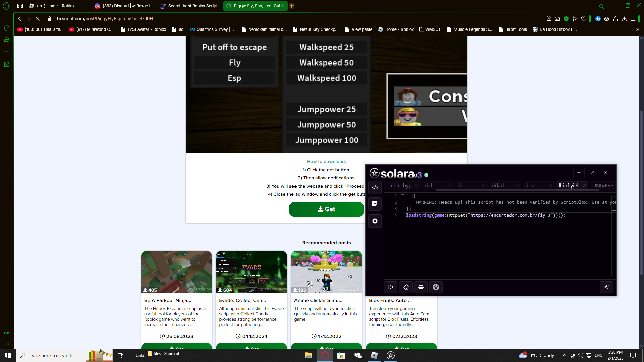
Task: Clear editor using the eraser icon
Action: click(x=406, y=287)
